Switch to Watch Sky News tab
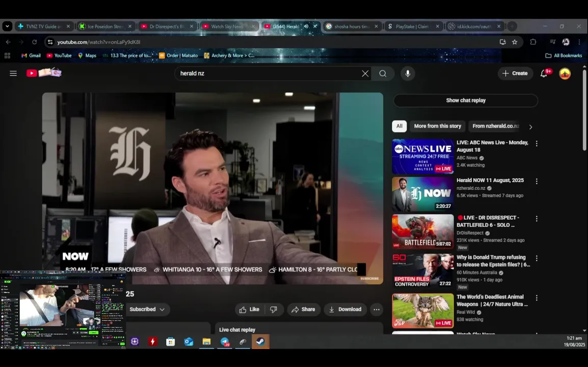Viewport: 588px width, 367px height. (229, 27)
